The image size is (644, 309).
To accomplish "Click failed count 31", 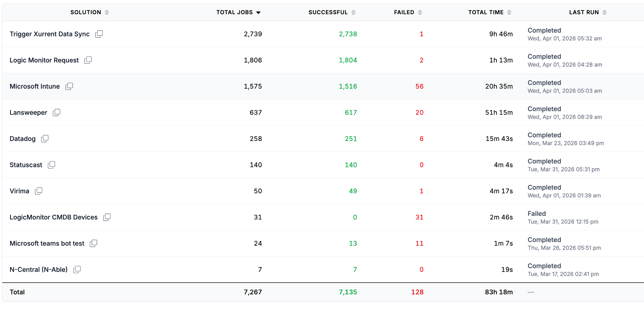I will (419, 217).
